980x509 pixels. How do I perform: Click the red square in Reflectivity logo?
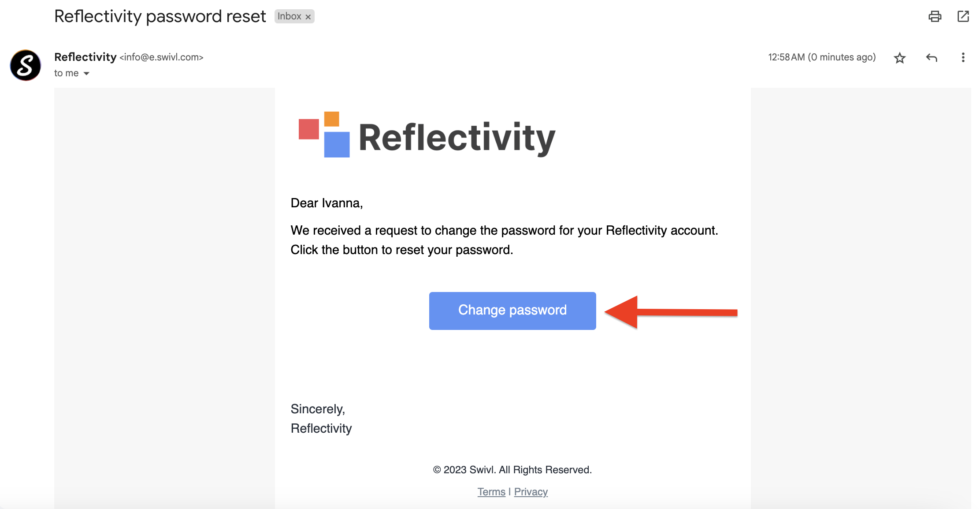click(308, 129)
